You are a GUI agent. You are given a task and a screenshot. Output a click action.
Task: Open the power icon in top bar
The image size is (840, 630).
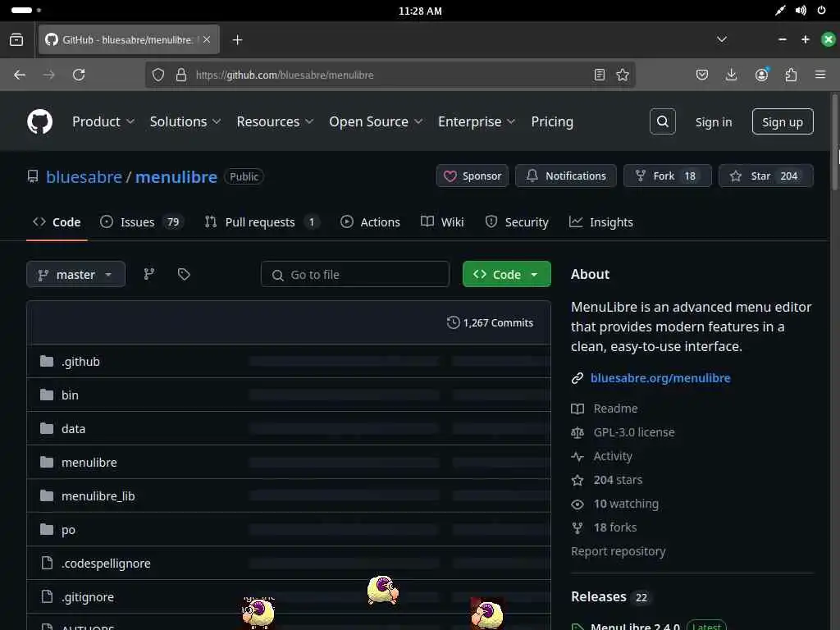point(821,11)
